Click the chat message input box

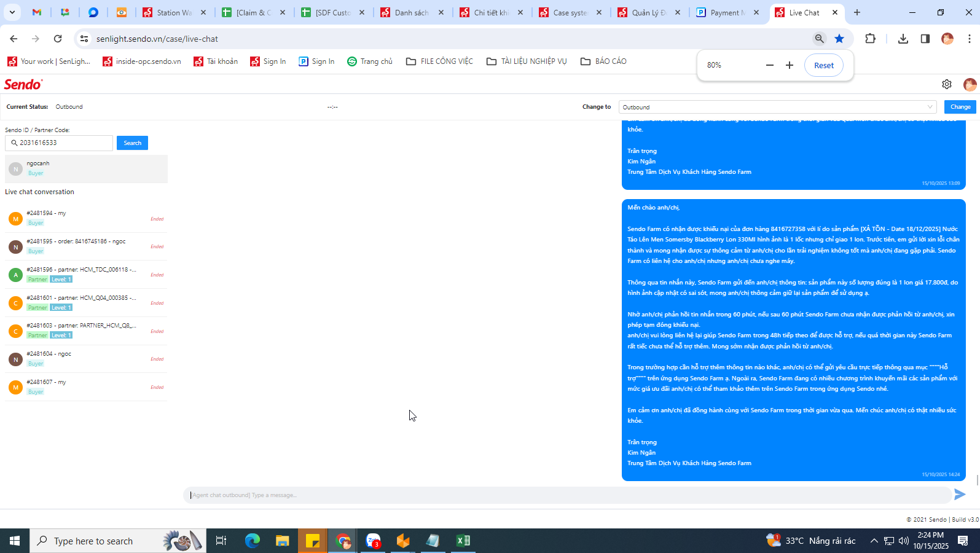click(567, 495)
